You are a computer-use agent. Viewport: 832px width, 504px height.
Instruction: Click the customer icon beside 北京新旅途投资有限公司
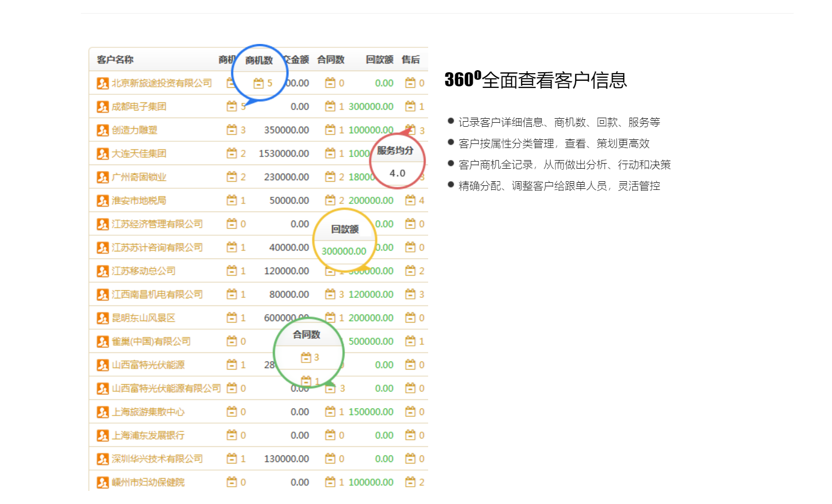point(103,83)
